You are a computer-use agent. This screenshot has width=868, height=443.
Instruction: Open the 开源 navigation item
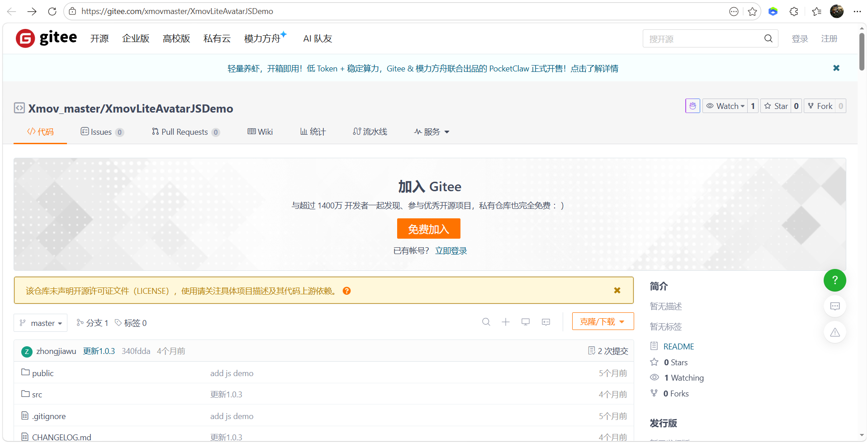click(100, 38)
